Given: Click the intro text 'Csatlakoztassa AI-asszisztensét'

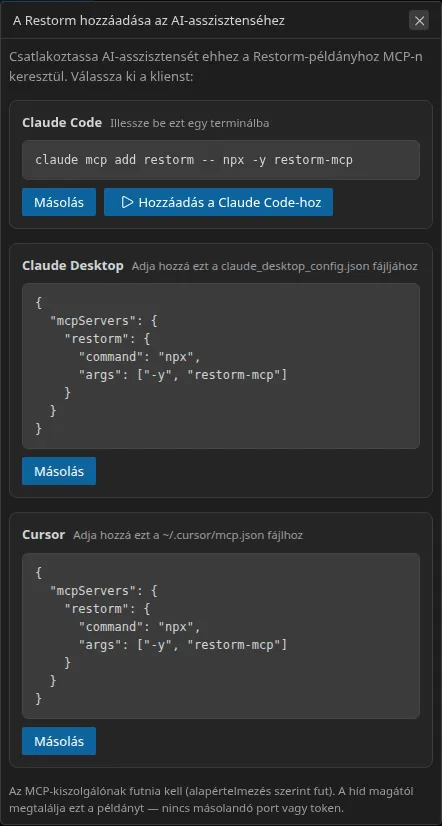Looking at the screenshot, I should tap(216, 67).
